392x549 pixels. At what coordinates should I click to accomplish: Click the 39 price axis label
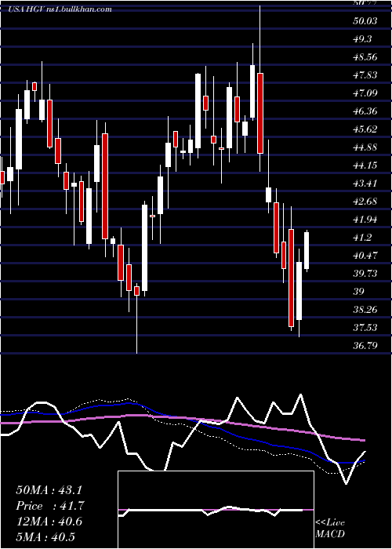[359, 292]
